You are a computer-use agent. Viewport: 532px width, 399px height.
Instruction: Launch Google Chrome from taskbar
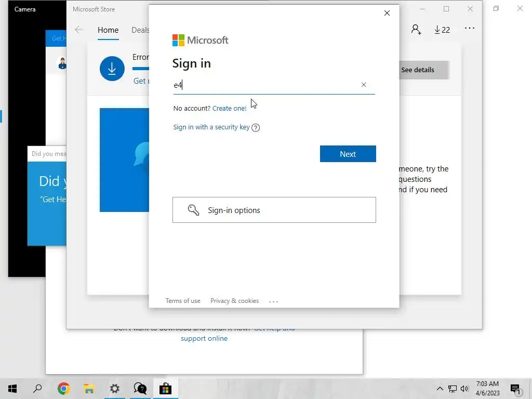pyautogui.click(x=63, y=389)
